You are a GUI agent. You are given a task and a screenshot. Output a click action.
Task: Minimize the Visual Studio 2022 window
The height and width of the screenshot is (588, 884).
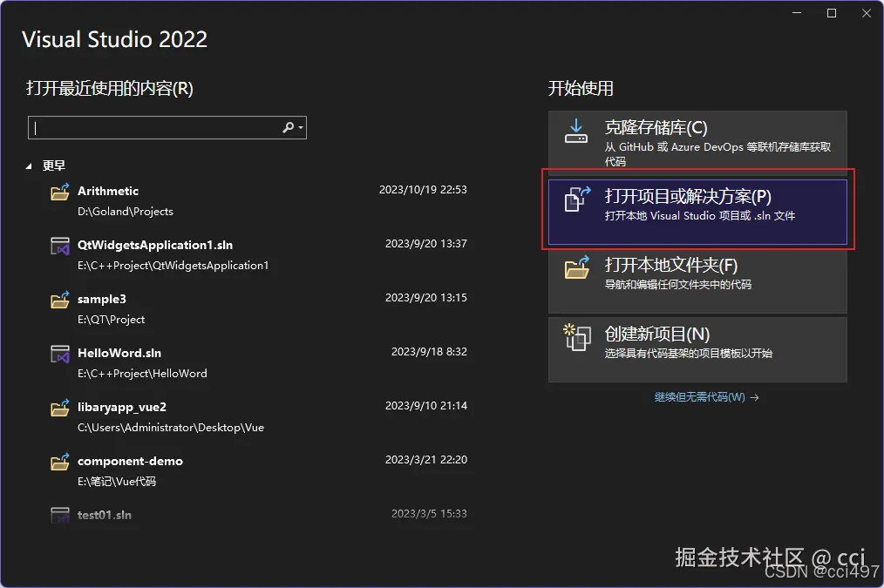(x=797, y=13)
